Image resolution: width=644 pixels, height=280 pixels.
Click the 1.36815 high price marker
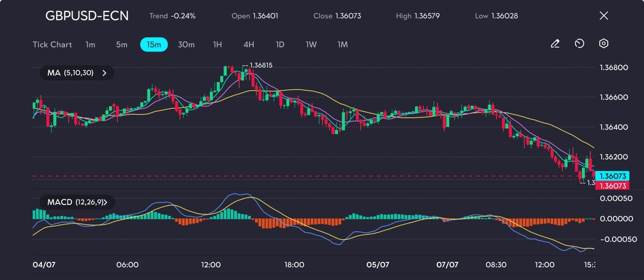tap(261, 65)
